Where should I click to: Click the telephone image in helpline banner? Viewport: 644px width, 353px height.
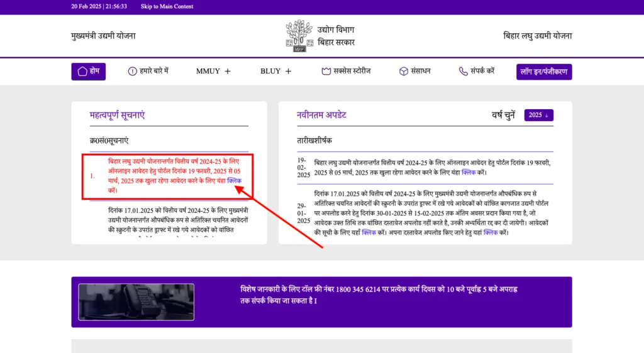tap(136, 302)
